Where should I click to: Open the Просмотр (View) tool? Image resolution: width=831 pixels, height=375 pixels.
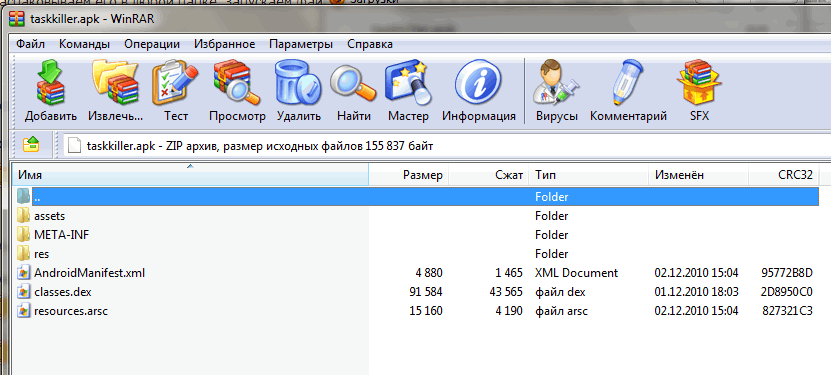tap(237, 82)
